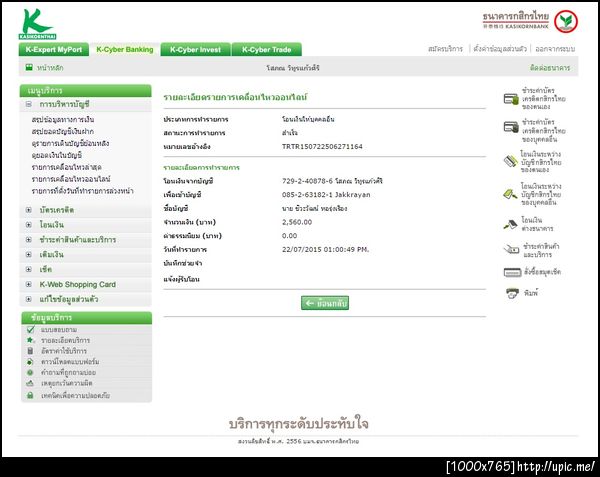Collapse the การบริหารบัญชี section
The image size is (600, 477).
pos(29,104)
